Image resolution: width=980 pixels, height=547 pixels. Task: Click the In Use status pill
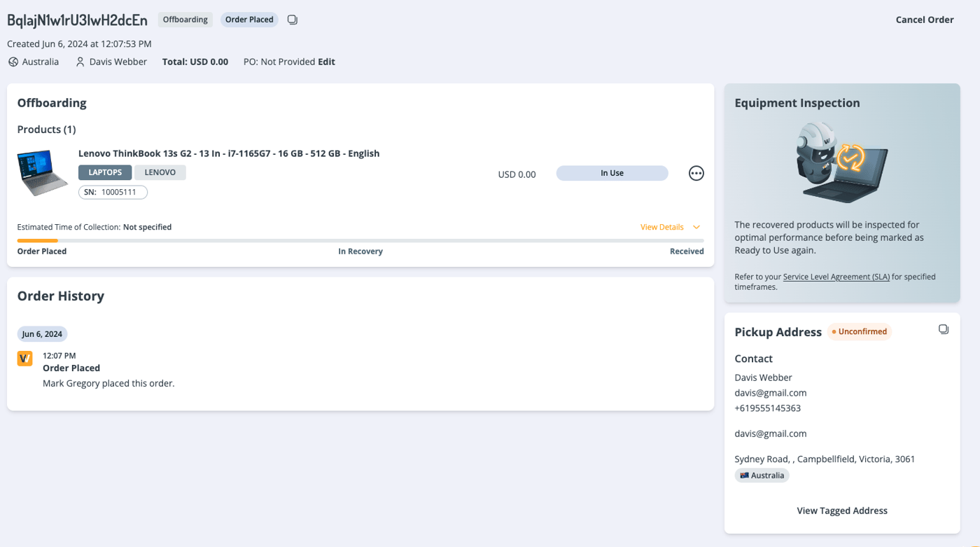click(x=612, y=173)
